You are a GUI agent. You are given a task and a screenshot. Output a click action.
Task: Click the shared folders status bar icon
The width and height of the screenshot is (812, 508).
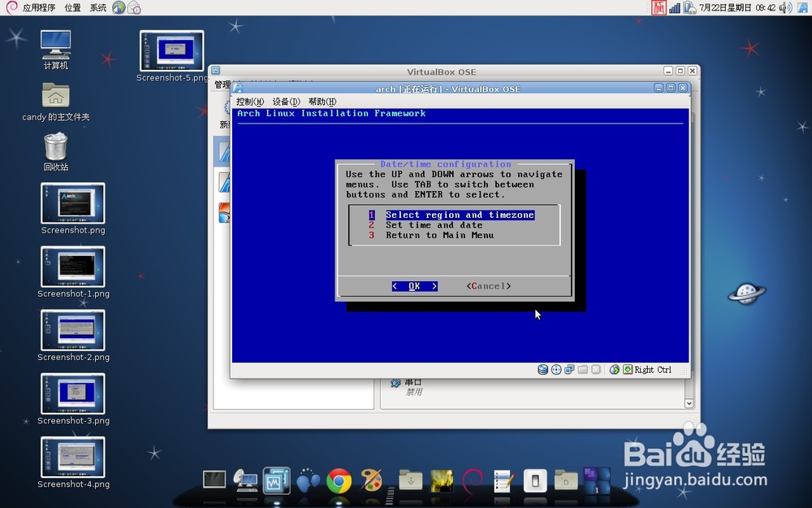(582, 370)
